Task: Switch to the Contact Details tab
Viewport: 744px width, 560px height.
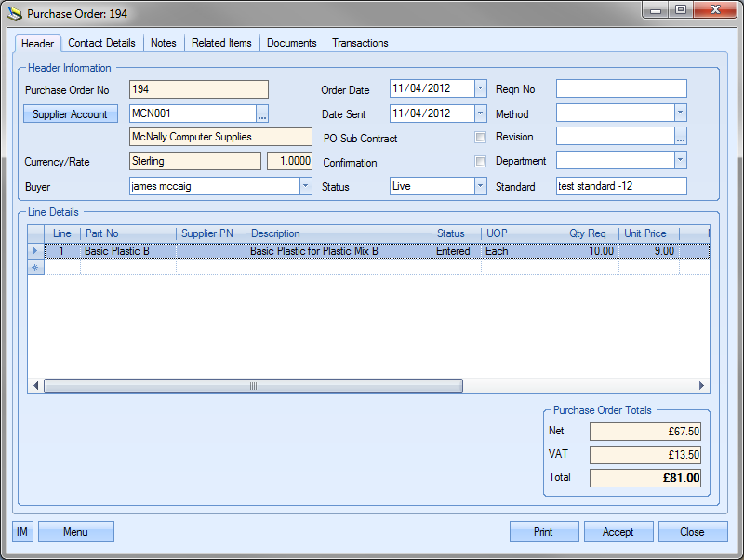Action: [x=101, y=43]
